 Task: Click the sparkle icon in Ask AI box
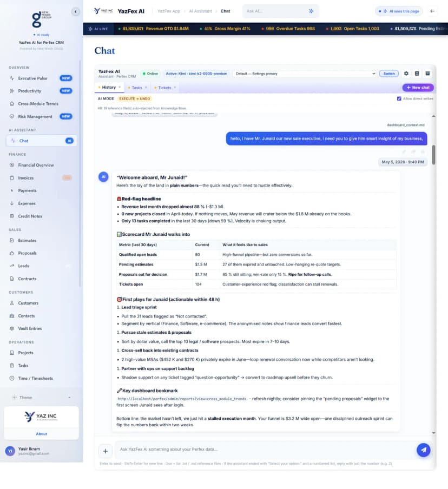311,11
